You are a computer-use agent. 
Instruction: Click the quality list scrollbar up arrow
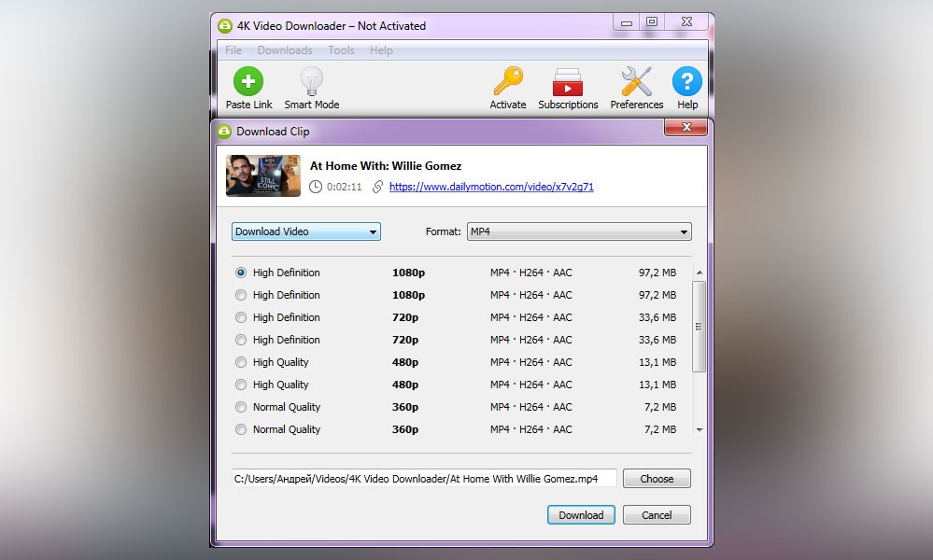(700, 273)
